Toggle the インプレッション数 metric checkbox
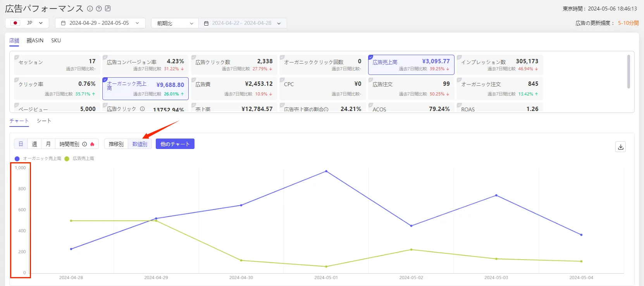Image resolution: width=644 pixels, height=286 pixels. pos(459,57)
